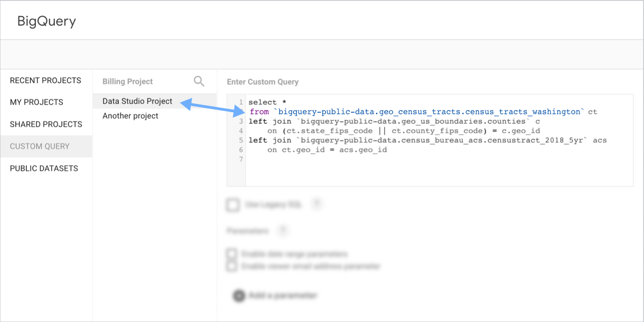This screenshot has height=322, width=644.
Task: Enable date range parameters
Action: tap(232, 253)
